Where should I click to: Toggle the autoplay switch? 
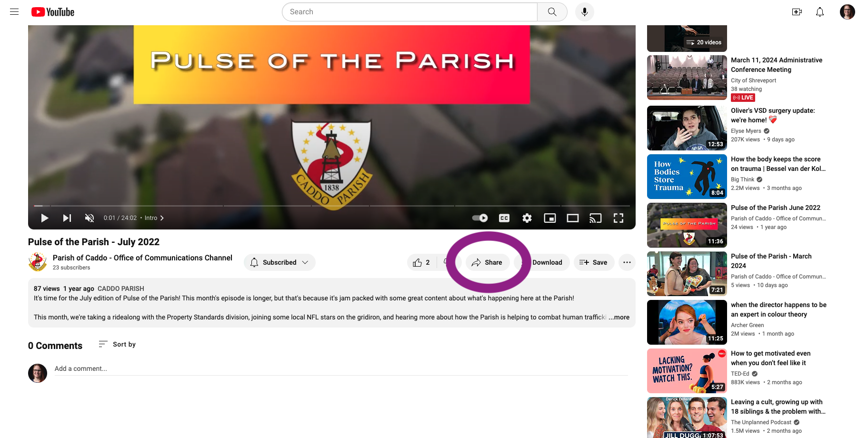(x=480, y=218)
